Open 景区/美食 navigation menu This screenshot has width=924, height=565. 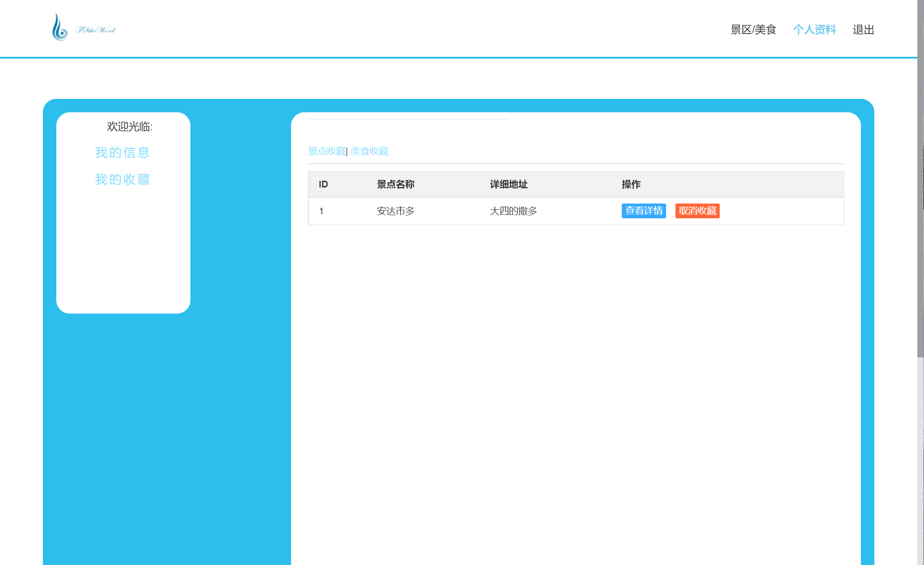tap(753, 29)
